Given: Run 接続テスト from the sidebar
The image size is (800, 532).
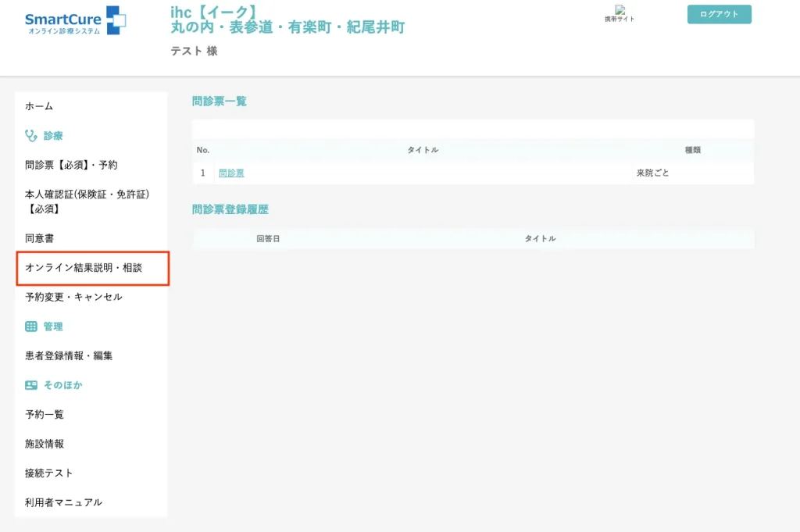Looking at the screenshot, I should (49, 473).
